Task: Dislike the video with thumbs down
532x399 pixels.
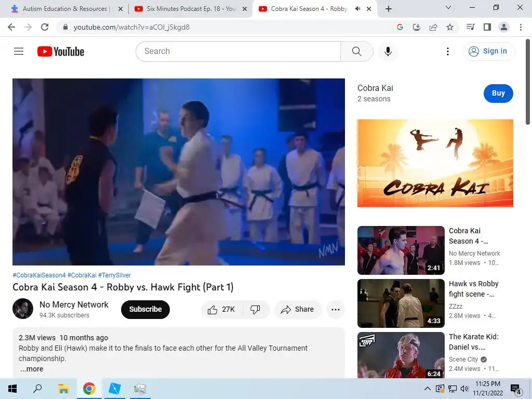Action: [x=255, y=309]
